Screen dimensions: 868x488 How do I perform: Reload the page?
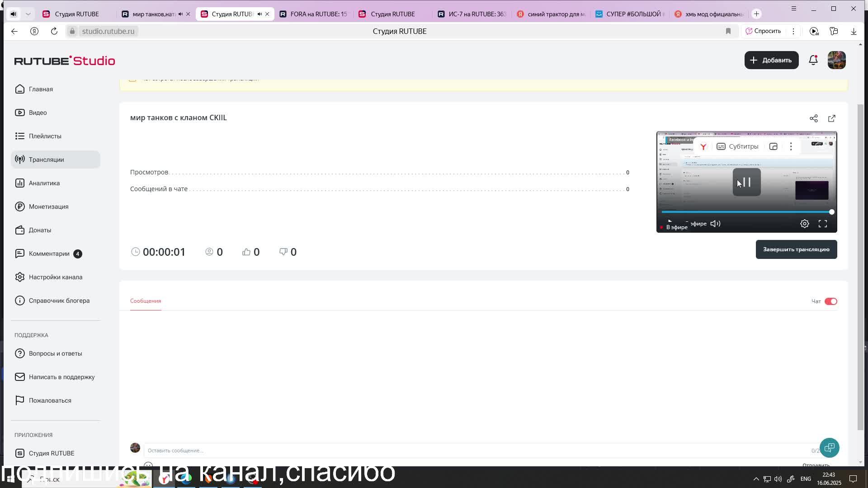[54, 31]
